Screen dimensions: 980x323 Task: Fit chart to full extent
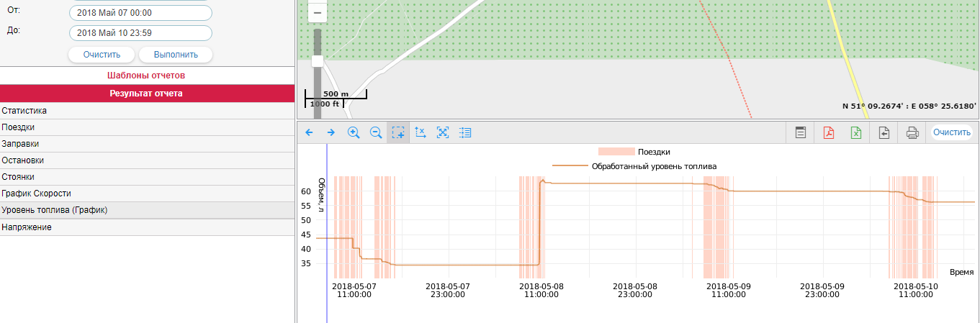[x=443, y=132]
